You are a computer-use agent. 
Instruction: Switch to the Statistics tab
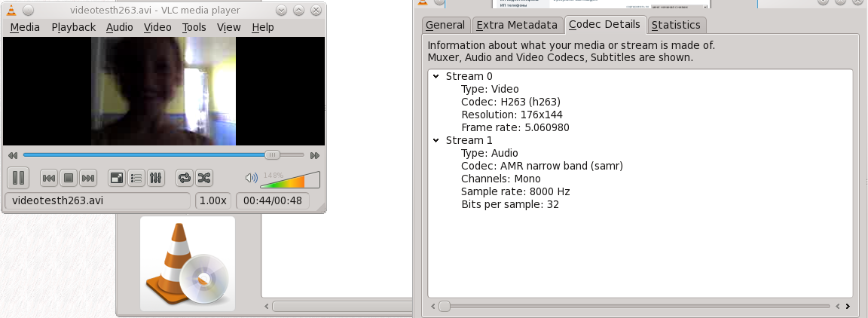click(676, 25)
